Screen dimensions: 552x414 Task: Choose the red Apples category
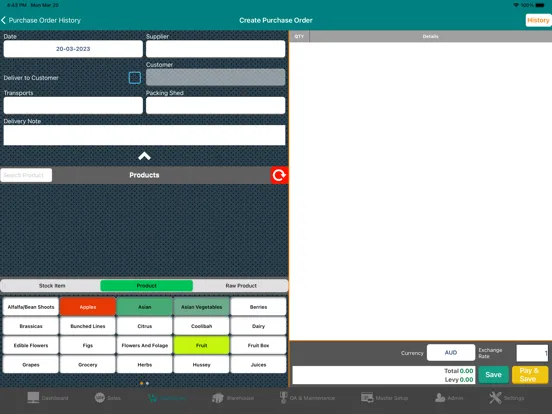point(88,307)
